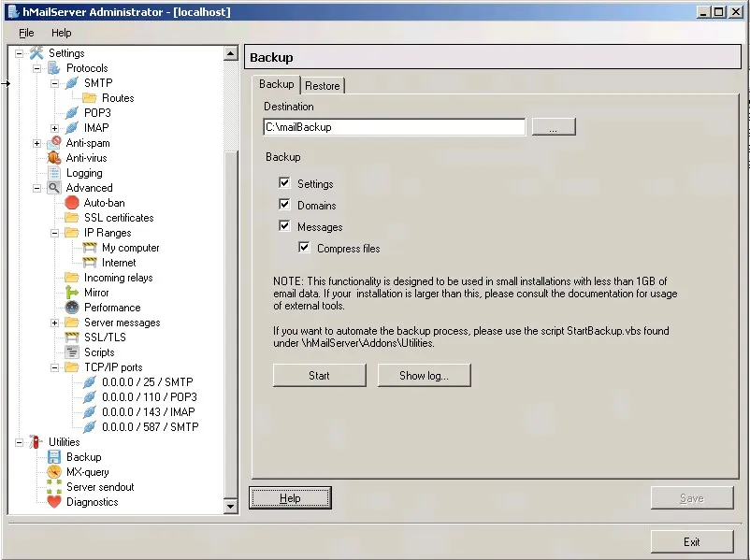This screenshot has height=560, width=750.
Task: Click the SSL certificates icon
Action: click(x=70, y=217)
